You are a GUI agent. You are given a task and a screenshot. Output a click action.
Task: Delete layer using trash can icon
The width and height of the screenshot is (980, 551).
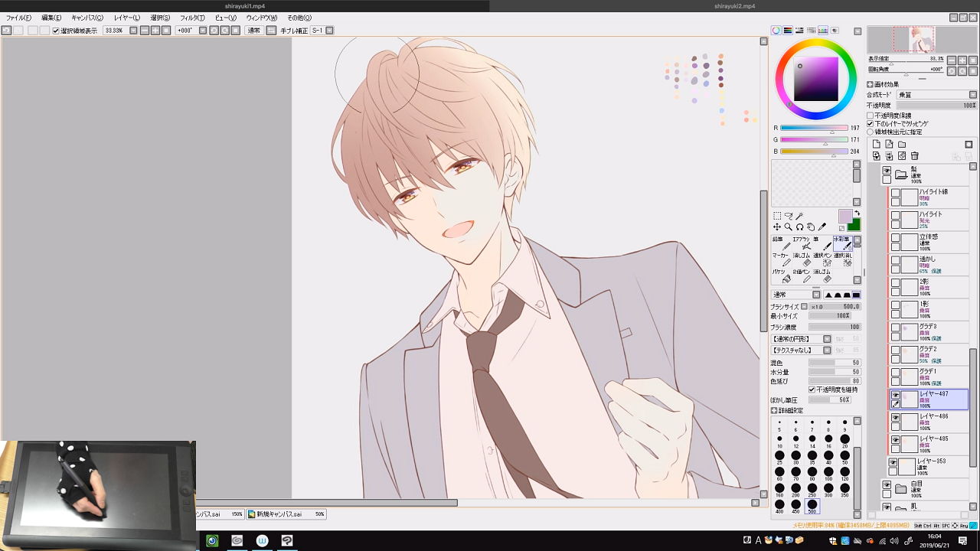(914, 156)
